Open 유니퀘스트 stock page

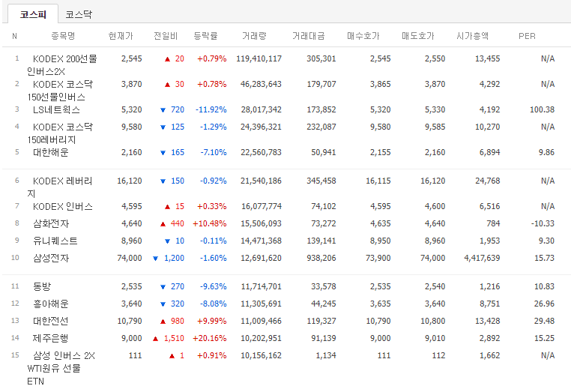(55, 241)
